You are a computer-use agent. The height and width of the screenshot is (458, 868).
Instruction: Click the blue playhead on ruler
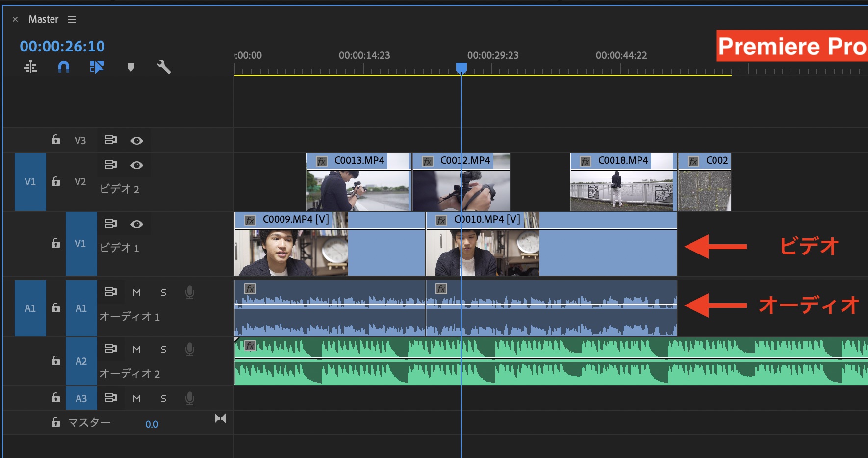pyautogui.click(x=461, y=67)
